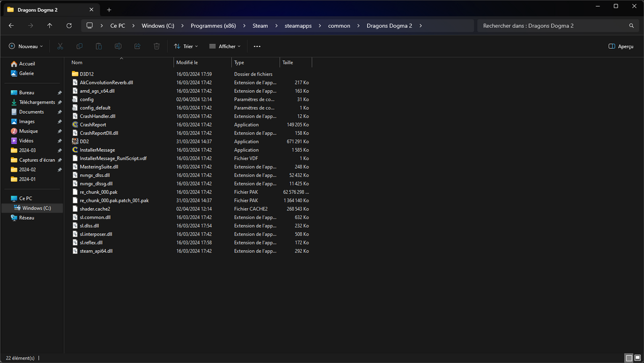
Task: Click the Delete trash icon
Action: [157, 47]
